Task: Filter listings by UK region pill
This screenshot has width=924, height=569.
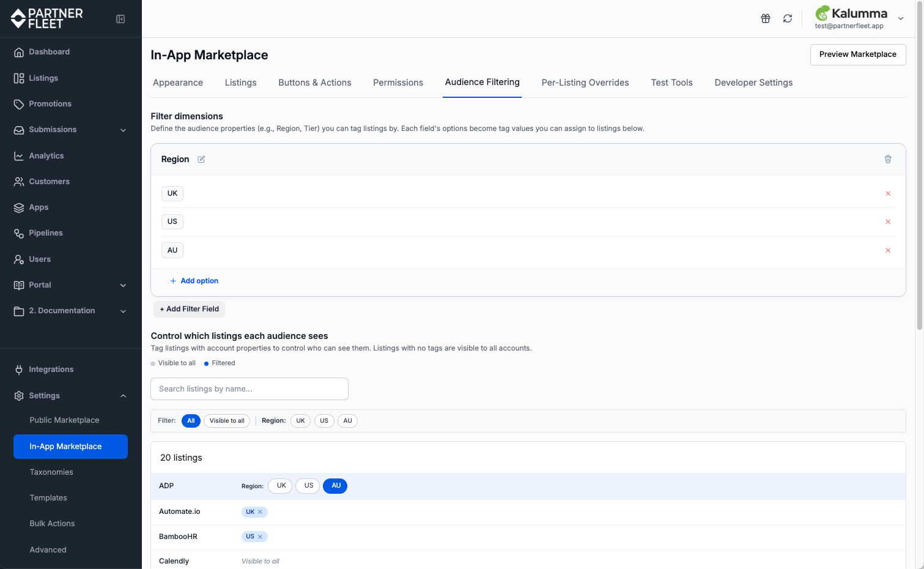Action: click(x=300, y=421)
